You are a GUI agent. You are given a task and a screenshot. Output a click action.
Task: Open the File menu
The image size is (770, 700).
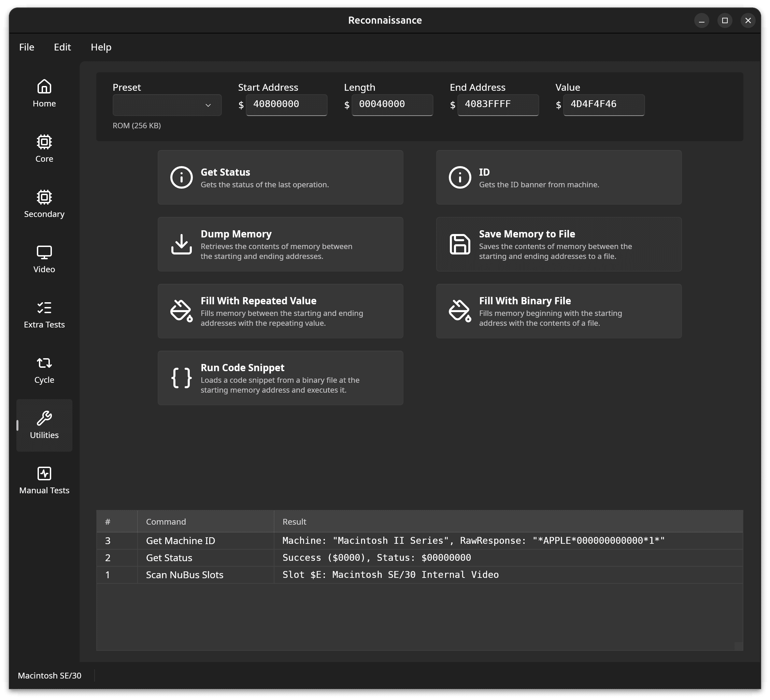(x=27, y=47)
